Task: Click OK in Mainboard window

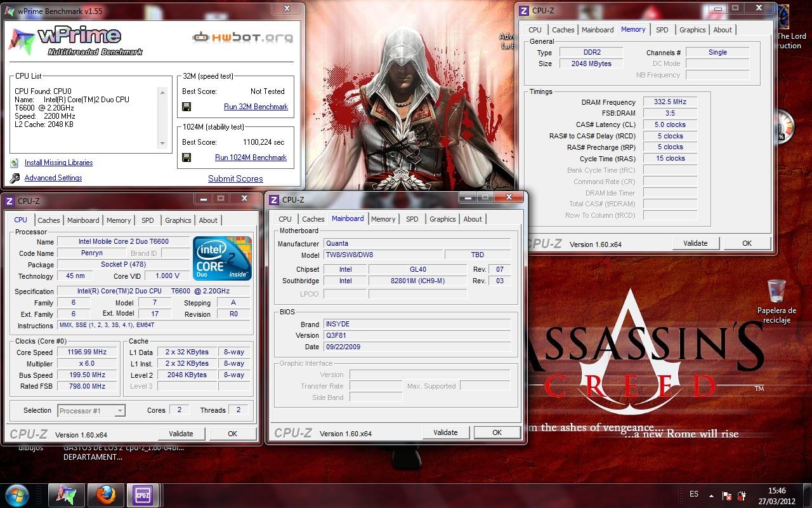Action: (x=497, y=432)
